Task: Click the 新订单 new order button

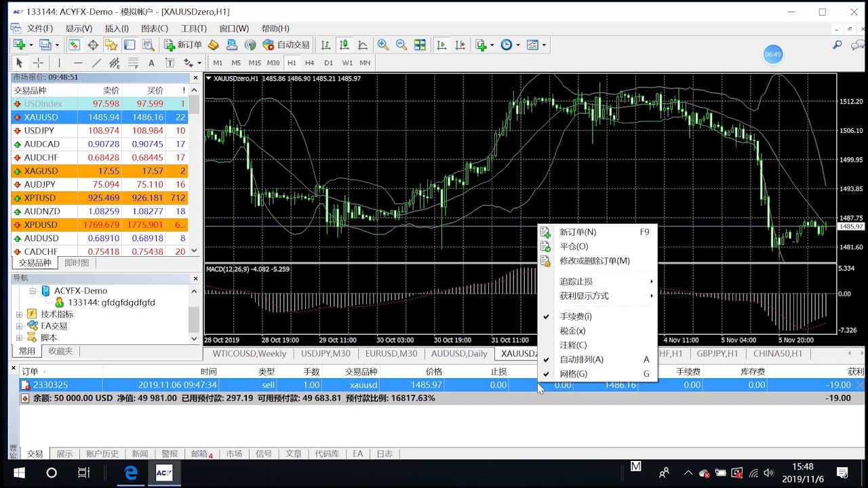Action: 183,45
